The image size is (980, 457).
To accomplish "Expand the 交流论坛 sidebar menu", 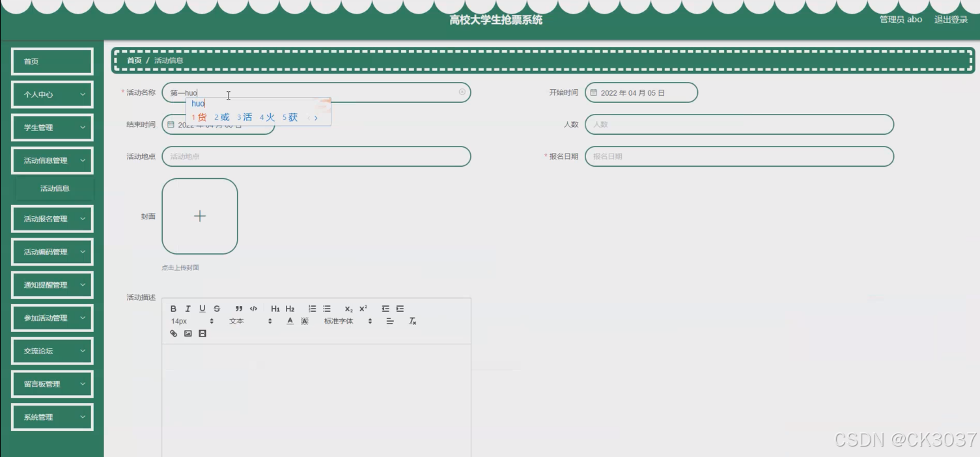I will click(53, 351).
